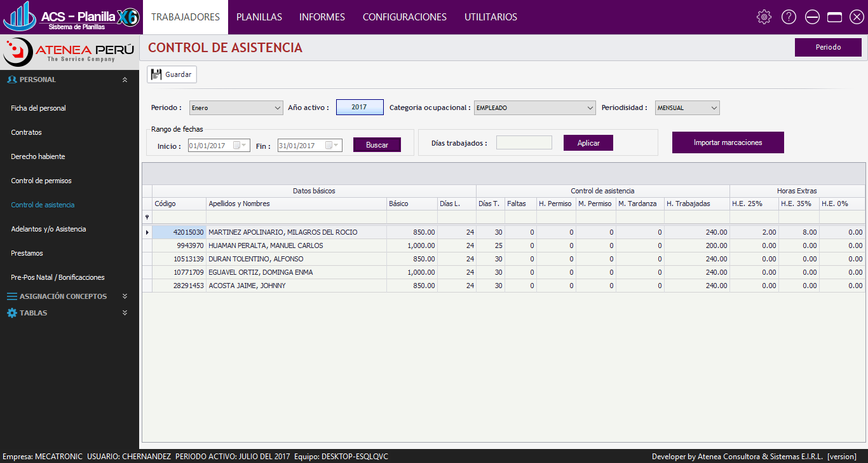Open the Fin date calendar picker
868x463 pixels.
tap(332, 146)
